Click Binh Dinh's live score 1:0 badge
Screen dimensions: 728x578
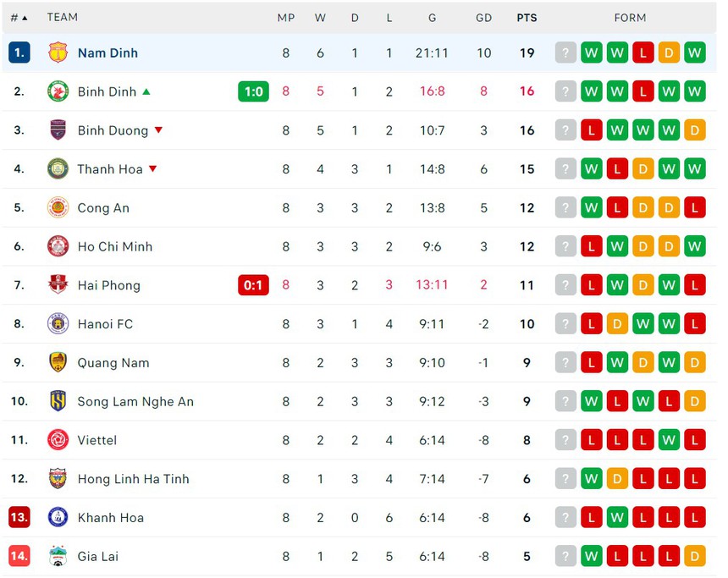pyautogui.click(x=253, y=91)
